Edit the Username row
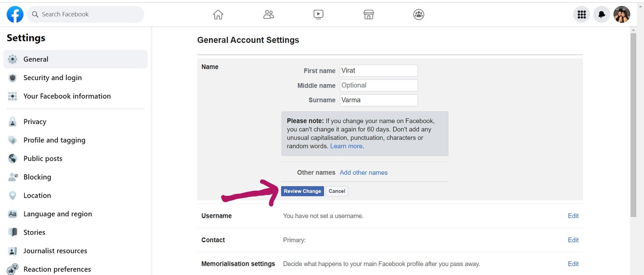This screenshot has height=275, width=644. tap(573, 216)
